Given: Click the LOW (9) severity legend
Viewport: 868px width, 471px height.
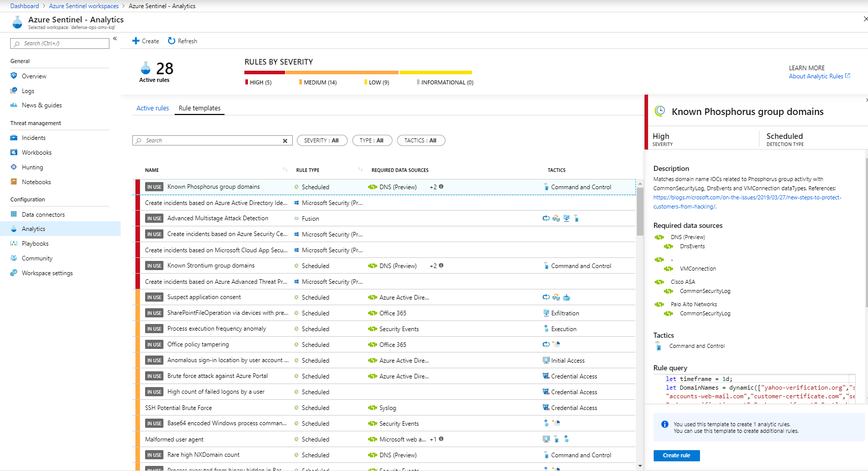Looking at the screenshot, I should coord(377,82).
